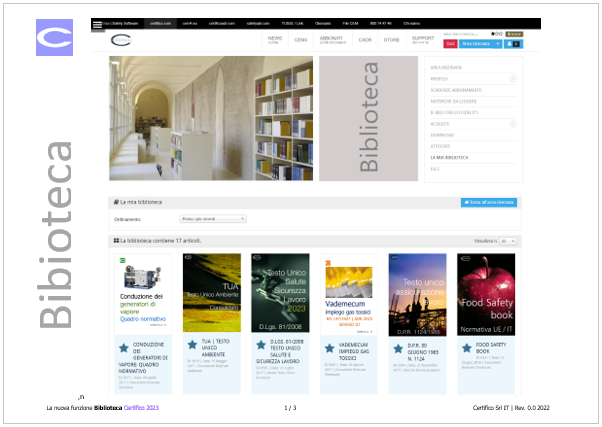
Task: Click ESCI at the bottom of sidebar
Action: 435,169
